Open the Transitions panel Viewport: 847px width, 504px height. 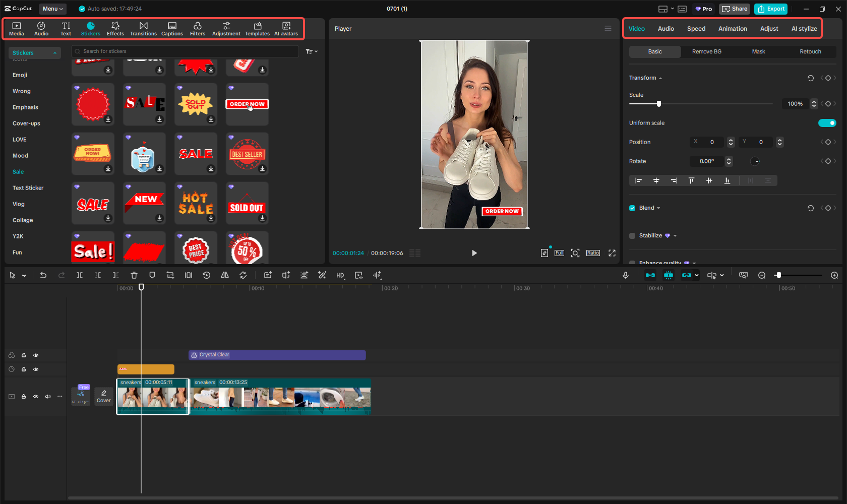143,29
